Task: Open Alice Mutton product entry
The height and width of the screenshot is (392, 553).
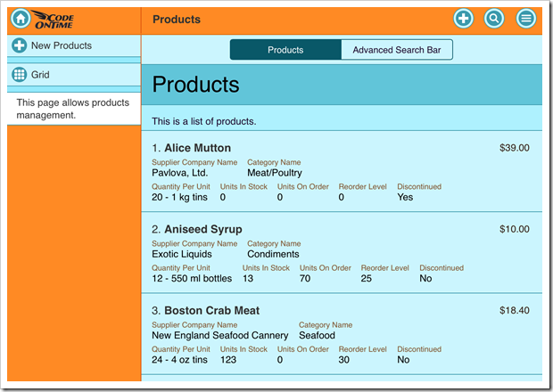Action: click(342, 172)
